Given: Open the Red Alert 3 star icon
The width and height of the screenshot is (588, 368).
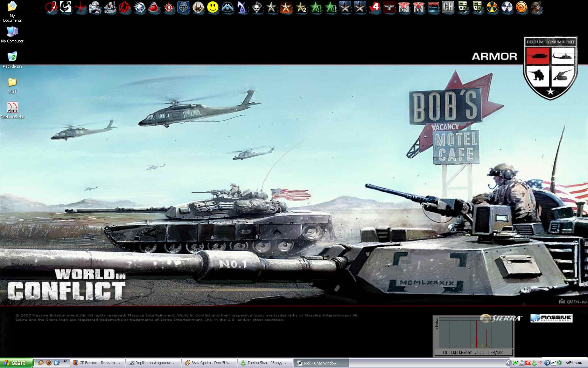Looking at the screenshot, I should coord(169,7).
